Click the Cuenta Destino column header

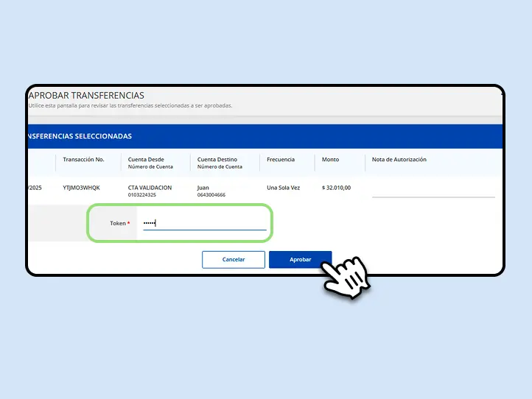pyautogui.click(x=220, y=163)
